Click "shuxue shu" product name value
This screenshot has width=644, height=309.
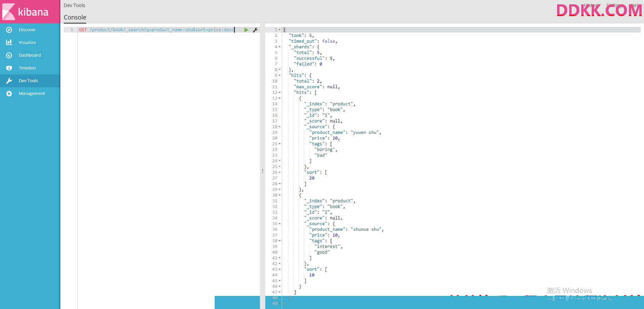pyautogui.click(x=366, y=229)
